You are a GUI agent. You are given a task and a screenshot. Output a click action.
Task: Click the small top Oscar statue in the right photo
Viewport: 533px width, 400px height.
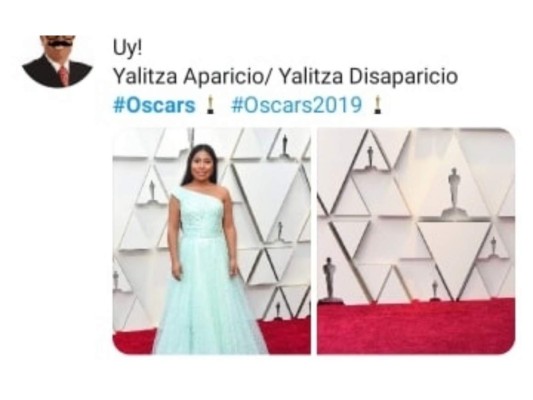pos(370,157)
